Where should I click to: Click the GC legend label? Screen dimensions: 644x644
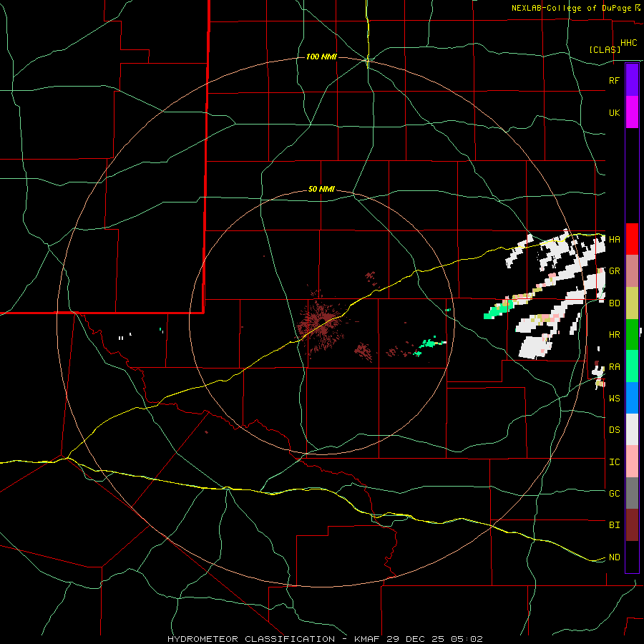point(614,493)
